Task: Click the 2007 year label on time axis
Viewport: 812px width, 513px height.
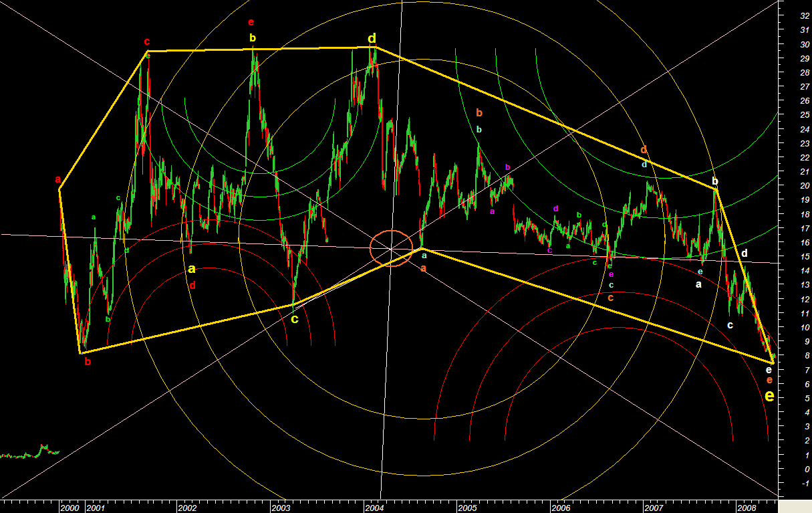Action: 654,508
